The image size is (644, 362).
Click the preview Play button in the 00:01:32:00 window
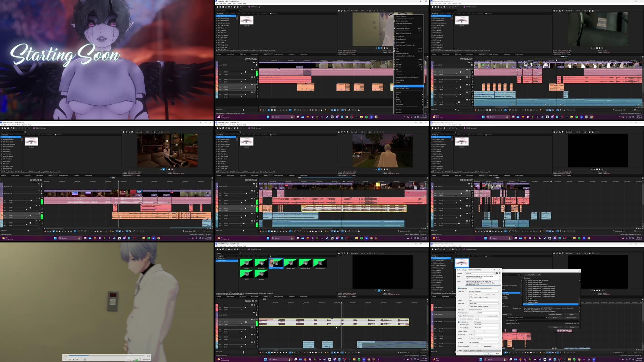coord(594,48)
